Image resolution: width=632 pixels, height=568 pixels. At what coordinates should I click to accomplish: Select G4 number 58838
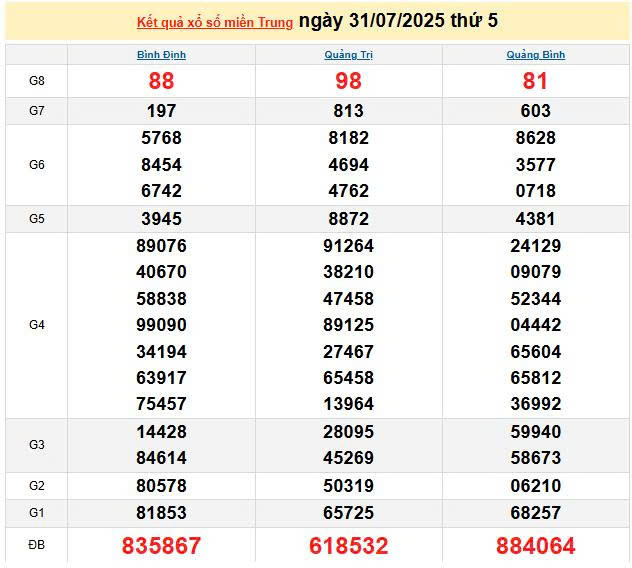[x=161, y=299]
